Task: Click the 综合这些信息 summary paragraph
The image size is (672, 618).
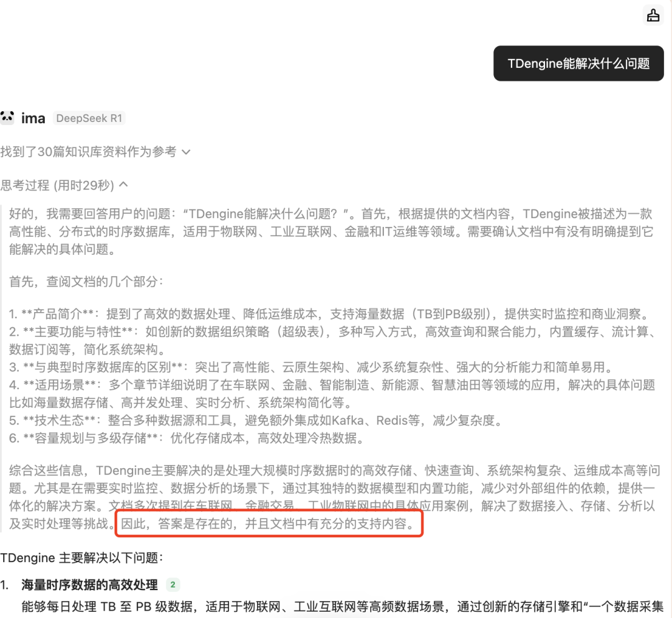Action: coord(335,497)
